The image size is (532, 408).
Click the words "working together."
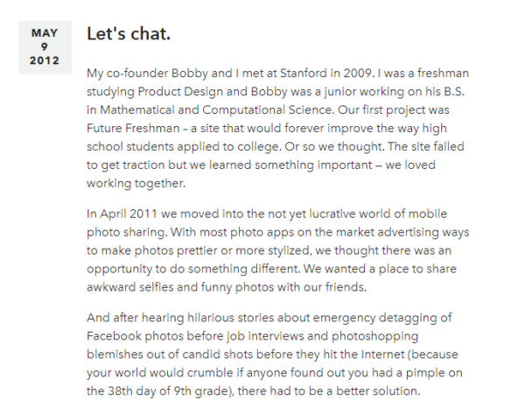pos(136,183)
